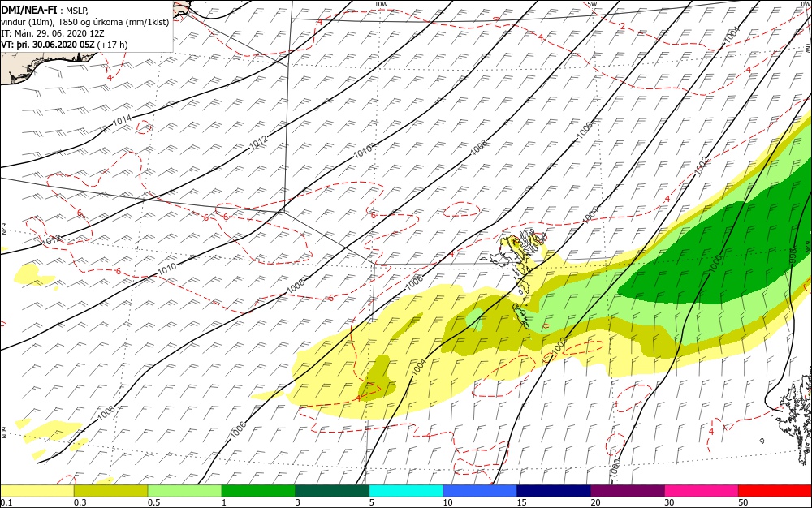Pick the light green 0.5–1 legend swatch

click(x=185, y=491)
